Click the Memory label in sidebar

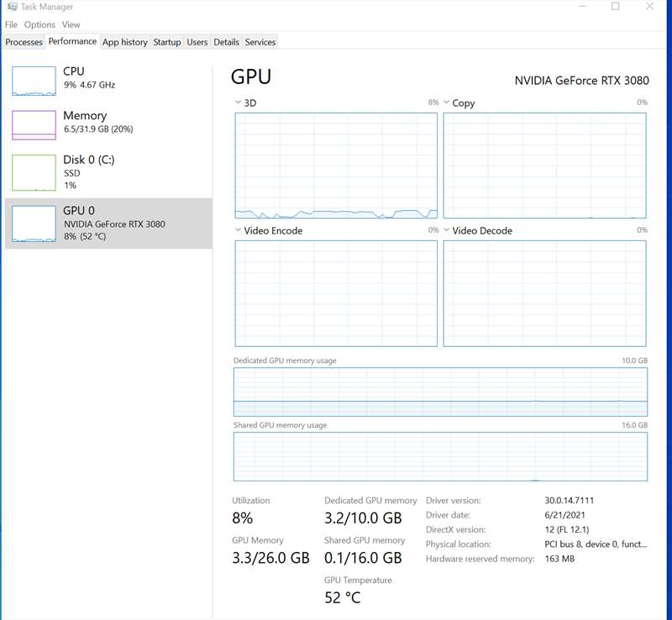(x=85, y=115)
